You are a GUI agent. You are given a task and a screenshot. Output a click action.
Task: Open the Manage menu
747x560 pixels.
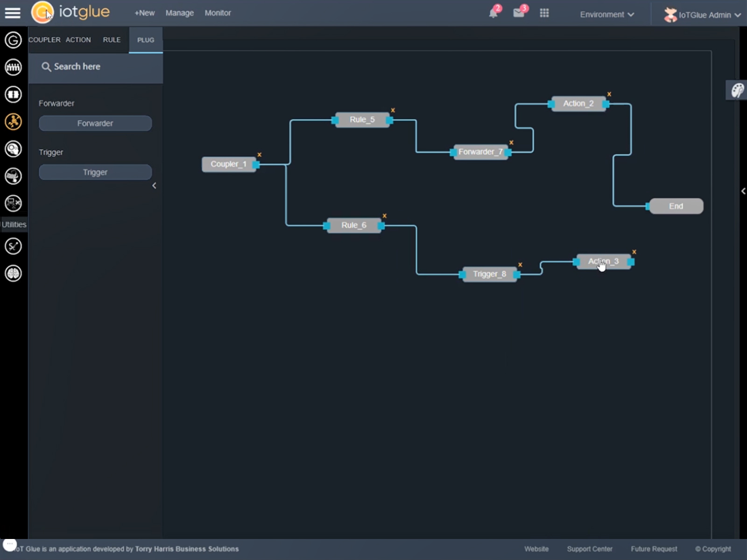(x=180, y=13)
